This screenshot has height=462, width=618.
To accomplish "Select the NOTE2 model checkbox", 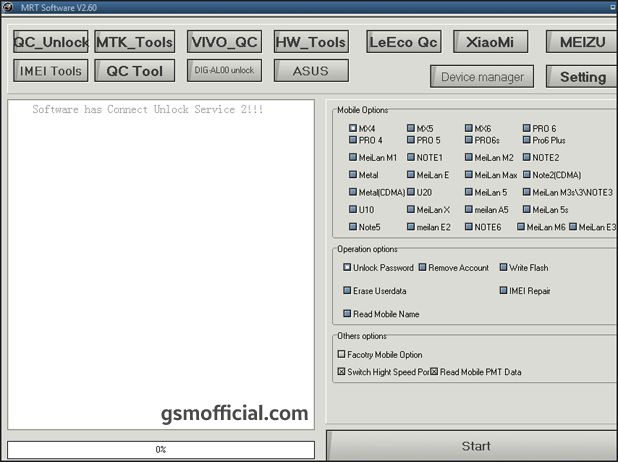I will pos(527,157).
